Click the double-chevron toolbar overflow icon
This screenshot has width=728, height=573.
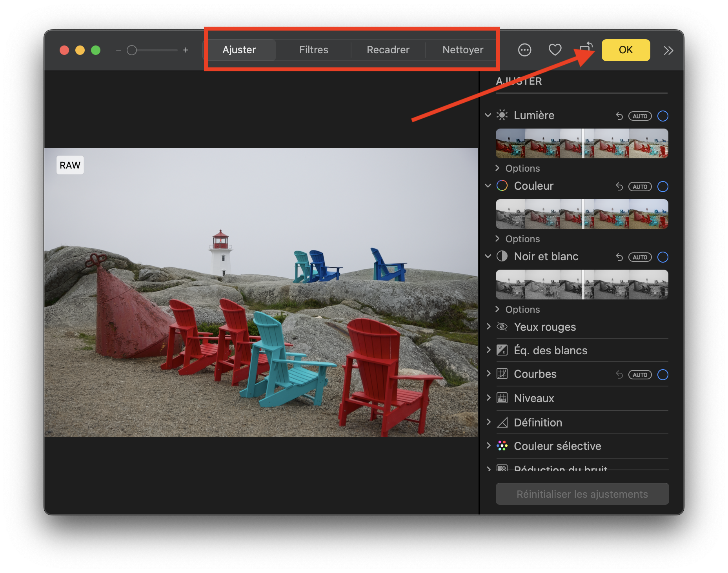[668, 51]
